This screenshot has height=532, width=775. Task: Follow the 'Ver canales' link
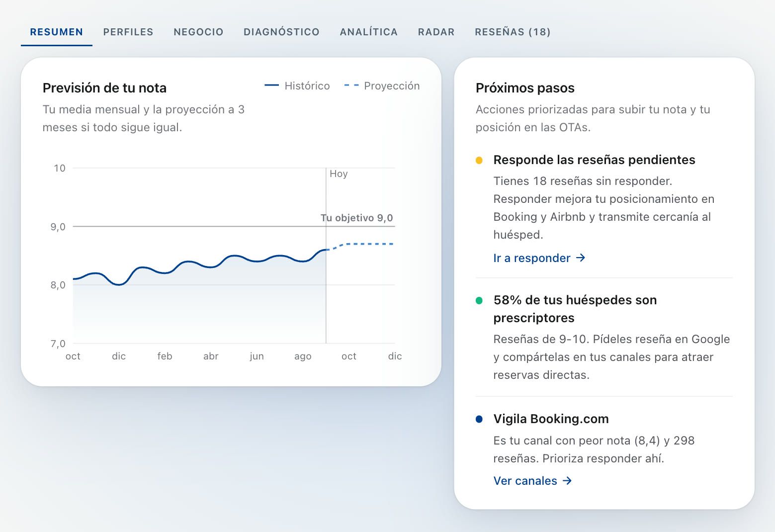click(x=533, y=481)
